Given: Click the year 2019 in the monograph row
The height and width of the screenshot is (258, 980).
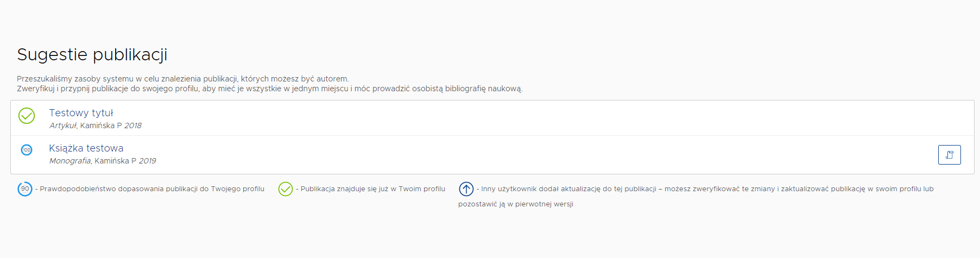Looking at the screenshot, I should (x=147, y=161).
